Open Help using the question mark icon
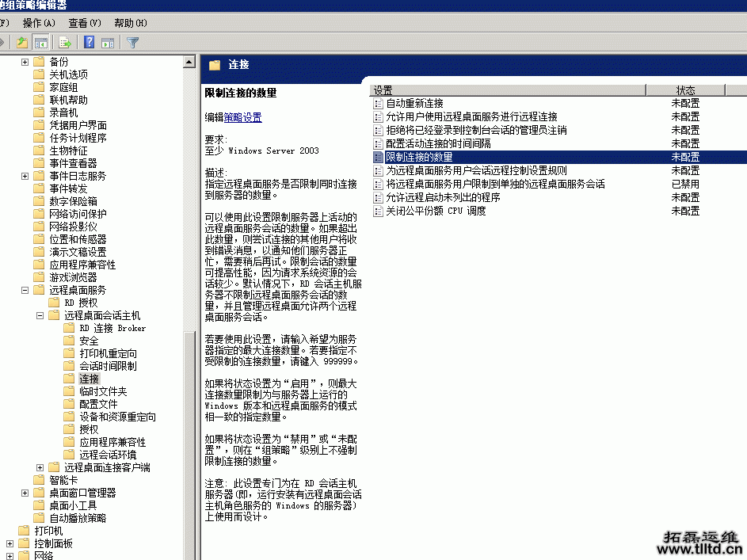 [89, 41]
